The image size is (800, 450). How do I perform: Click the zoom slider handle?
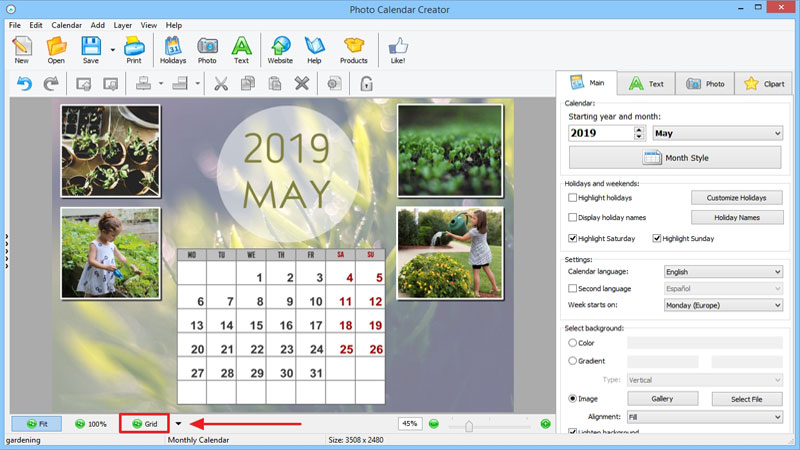click(469, 426)
